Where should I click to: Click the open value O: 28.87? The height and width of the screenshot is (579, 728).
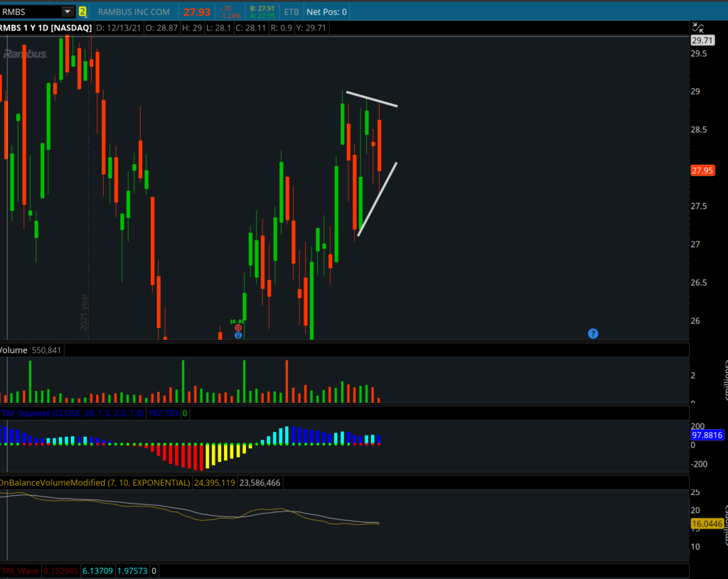(x=161, y=28)
